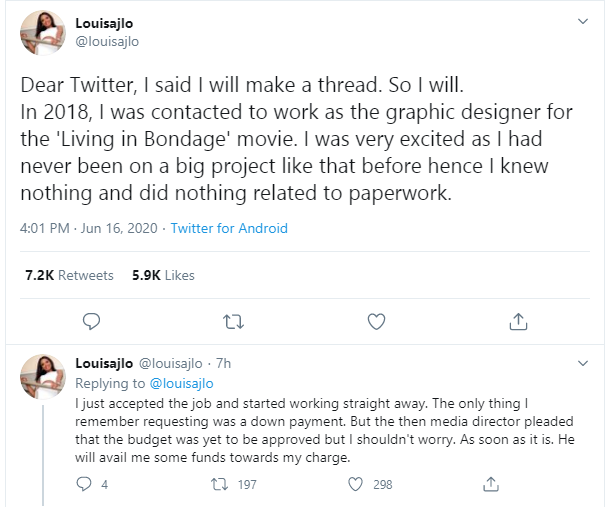Click the 4:01 PM Jun 16, 2020 timestamp
Image resolution: width=609 pixels, height=507 pixels.
[88, 228]
